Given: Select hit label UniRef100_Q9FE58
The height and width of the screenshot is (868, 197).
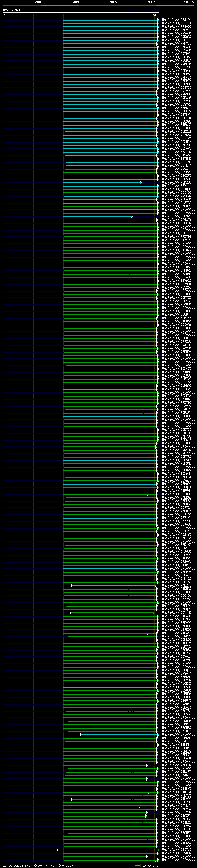Looking at the screenshot, I should point(177,64).
